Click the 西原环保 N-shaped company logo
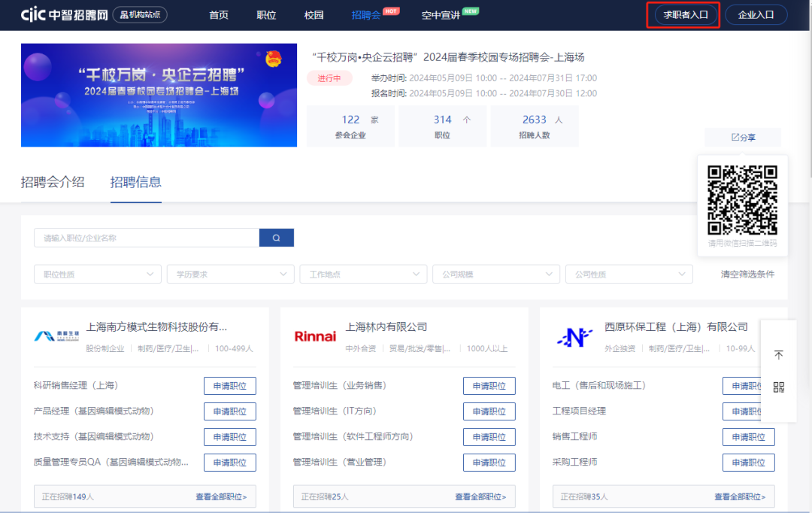This screenshot has width=812, height=513. [575, 336]
